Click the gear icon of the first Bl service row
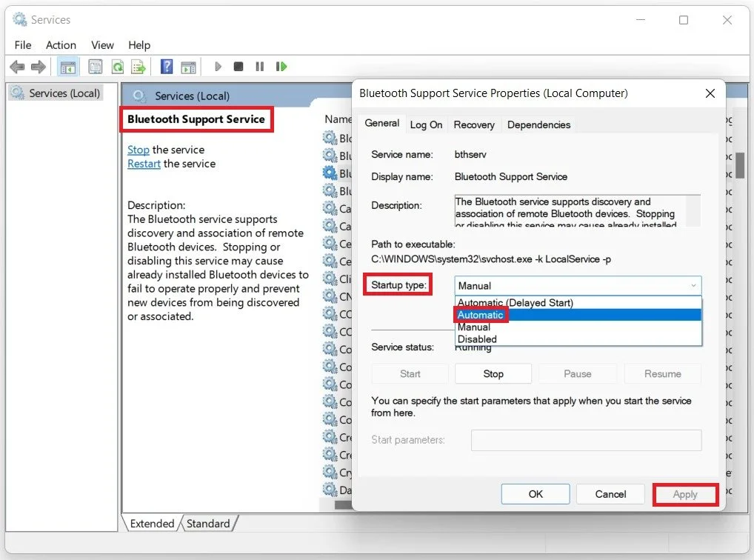This screenshot has height=560, width=754. click(330, 138)
